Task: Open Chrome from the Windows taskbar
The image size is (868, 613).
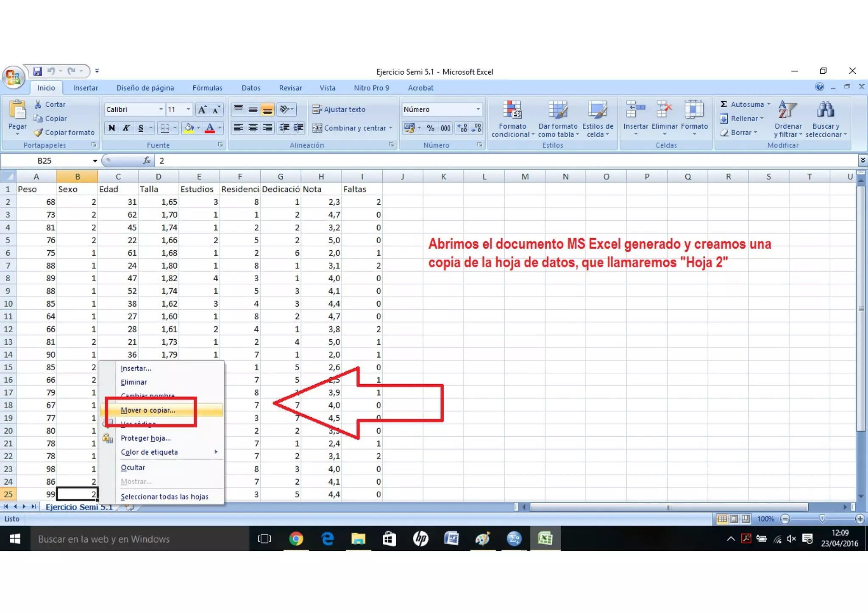Action: (296, 539)
